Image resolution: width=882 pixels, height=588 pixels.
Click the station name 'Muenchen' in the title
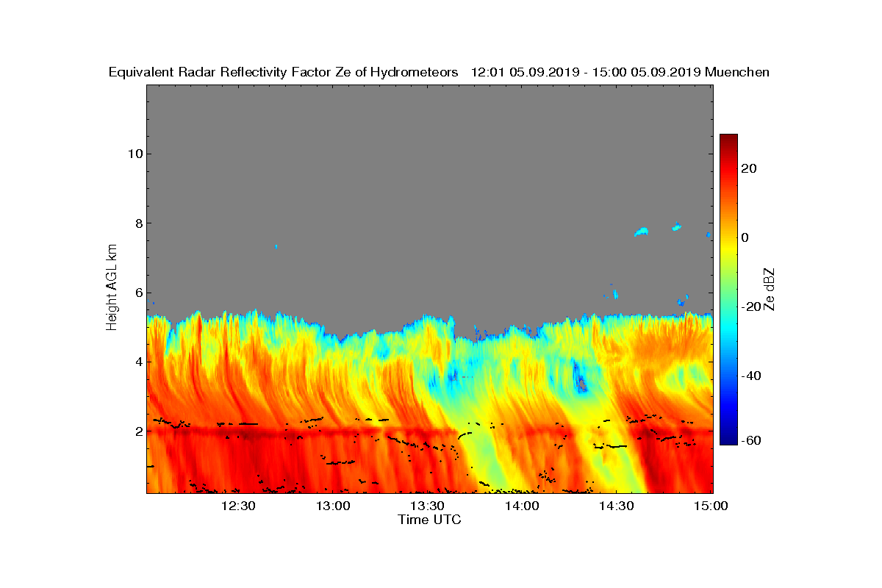pos(737,72)
